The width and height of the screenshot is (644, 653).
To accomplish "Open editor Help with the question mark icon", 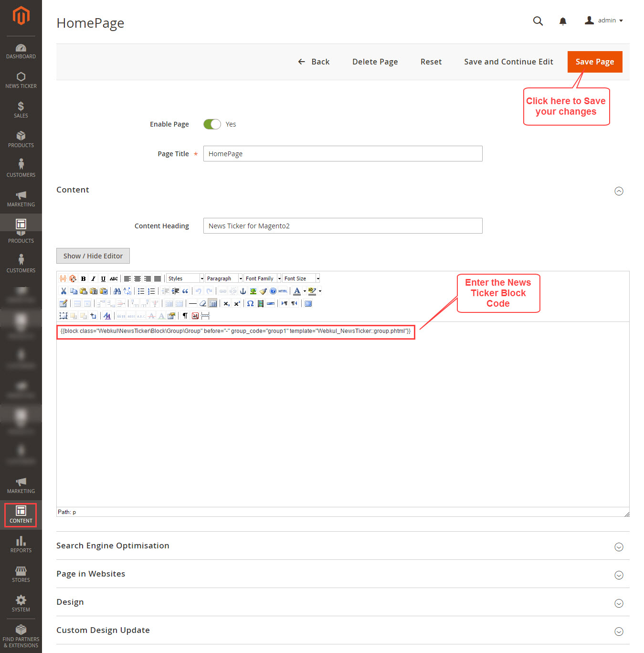I will 273,291.
